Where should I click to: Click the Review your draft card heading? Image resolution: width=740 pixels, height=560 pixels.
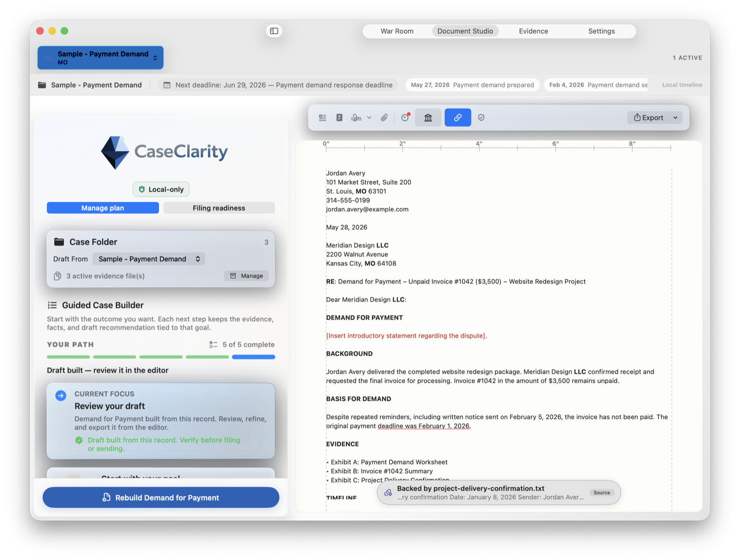(x=110, y=406)
